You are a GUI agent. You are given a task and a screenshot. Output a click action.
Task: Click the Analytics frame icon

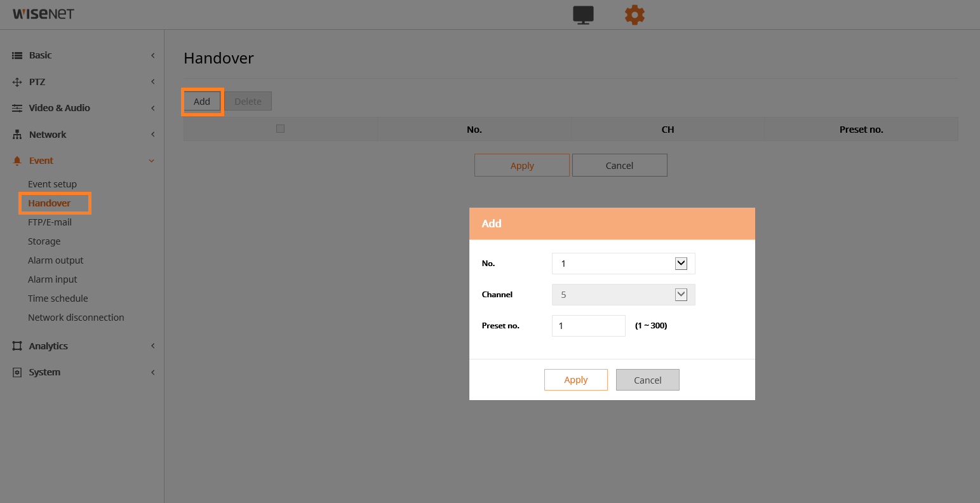(x=17, y=346)
